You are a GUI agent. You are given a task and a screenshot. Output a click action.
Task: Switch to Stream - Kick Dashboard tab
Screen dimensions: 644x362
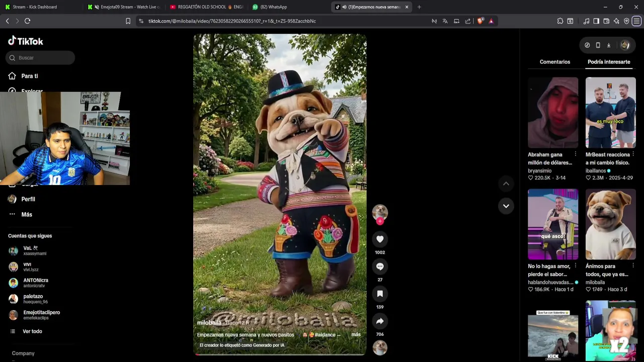tap(40, 7)
